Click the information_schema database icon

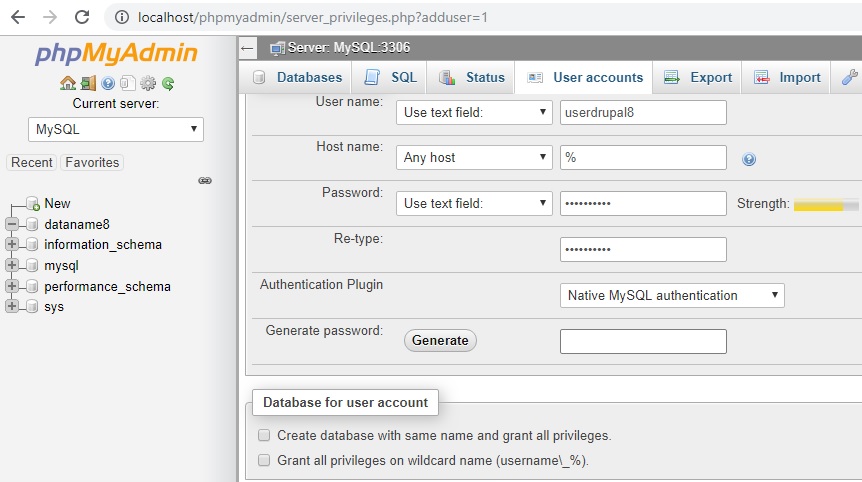pos(32,245)
